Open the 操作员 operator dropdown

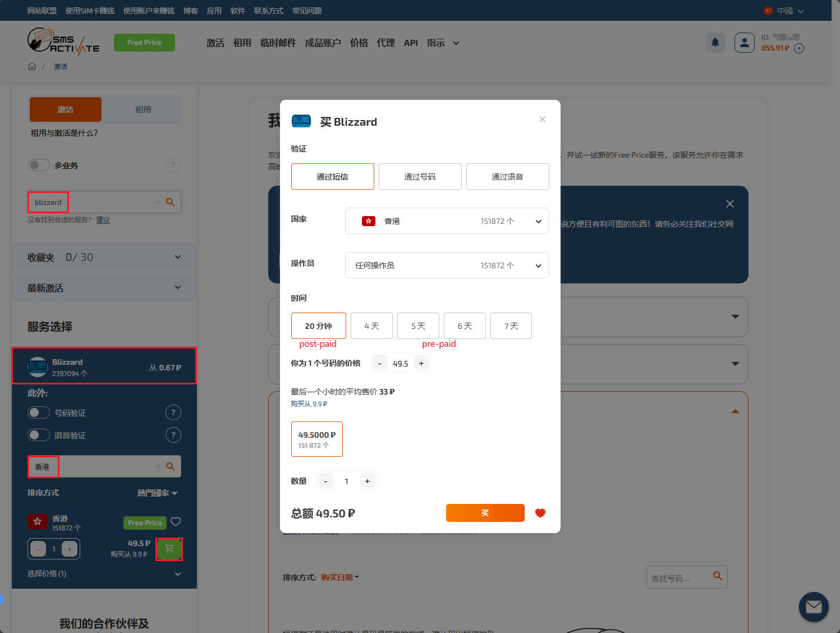pos(447,265)
